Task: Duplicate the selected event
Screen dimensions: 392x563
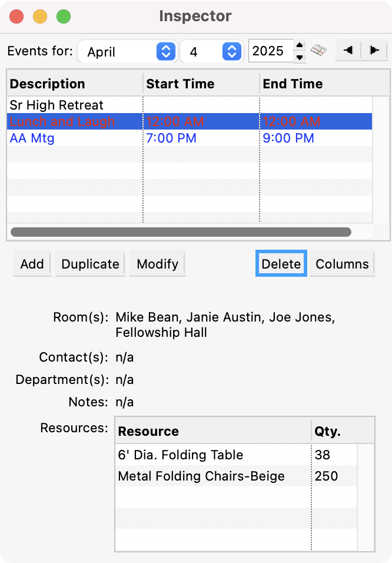Action: click(90, 264)
